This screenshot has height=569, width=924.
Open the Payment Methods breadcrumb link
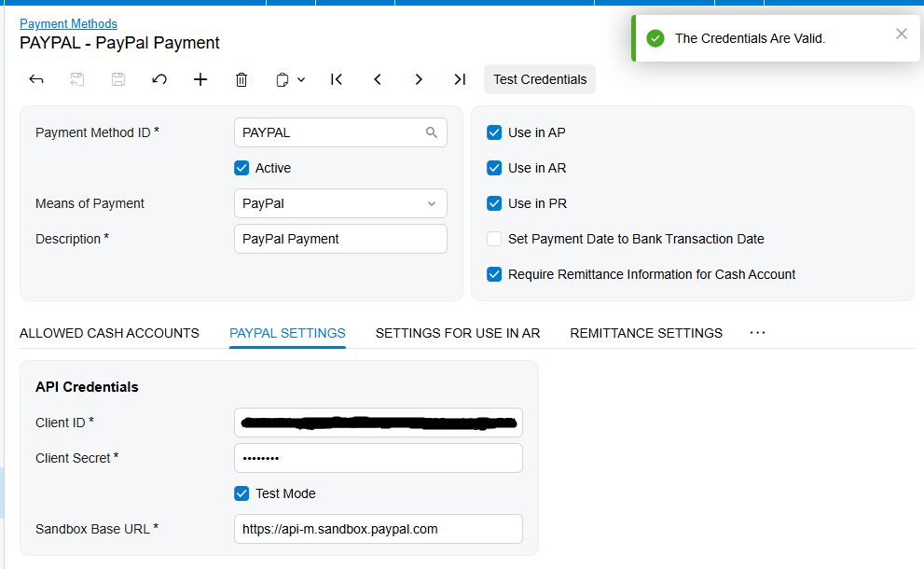click(x=68, y=23)
